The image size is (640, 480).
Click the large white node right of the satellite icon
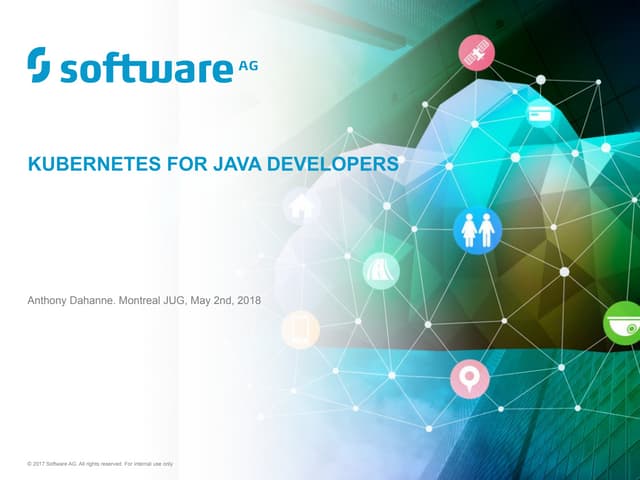click(x=541, y=79)
